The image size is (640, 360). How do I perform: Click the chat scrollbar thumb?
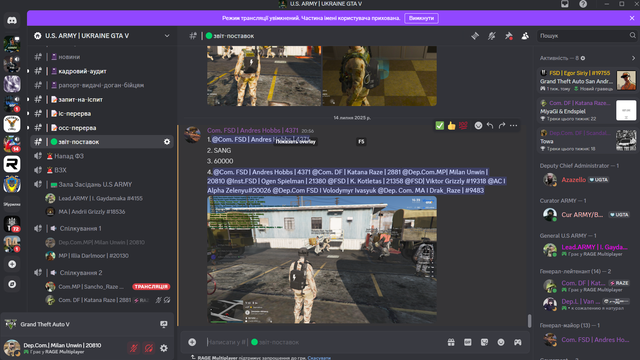pyautogui.click(x=529, y=321)
